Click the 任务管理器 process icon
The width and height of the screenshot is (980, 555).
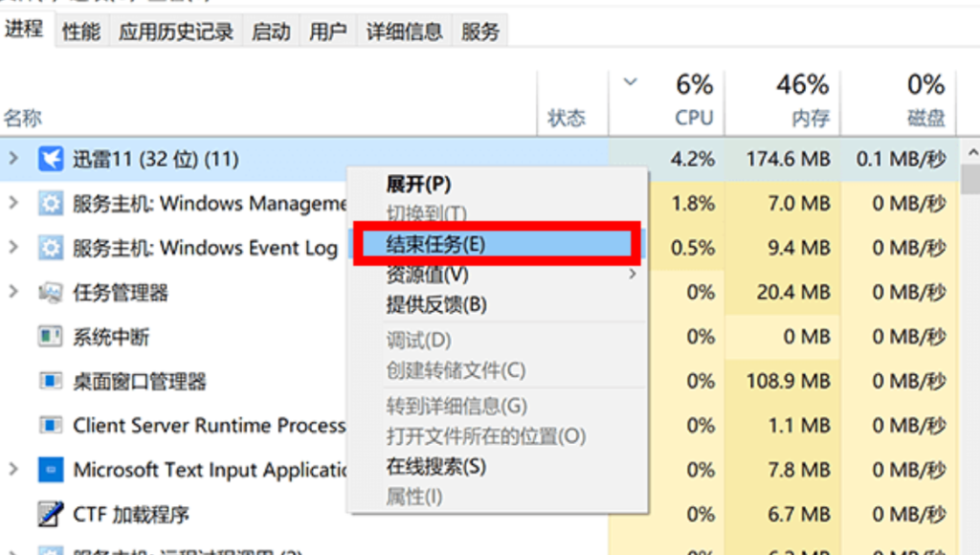[x=50, y=293]
